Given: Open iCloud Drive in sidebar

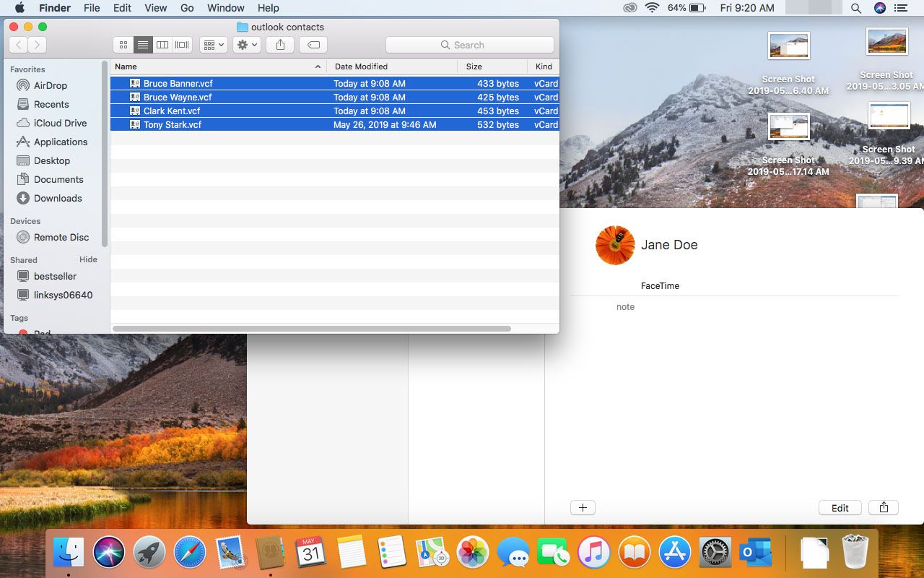Looking at the screenshot, I should [60, 123].
